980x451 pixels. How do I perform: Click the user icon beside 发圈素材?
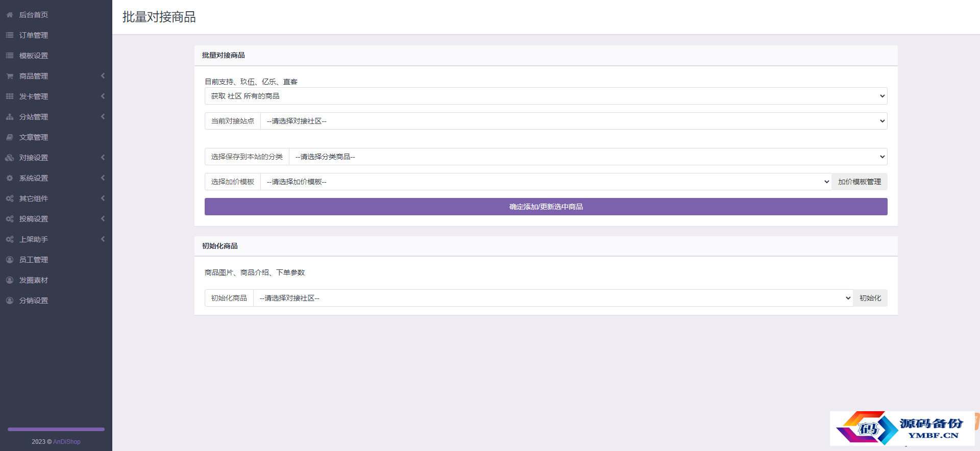click(10, 280)
